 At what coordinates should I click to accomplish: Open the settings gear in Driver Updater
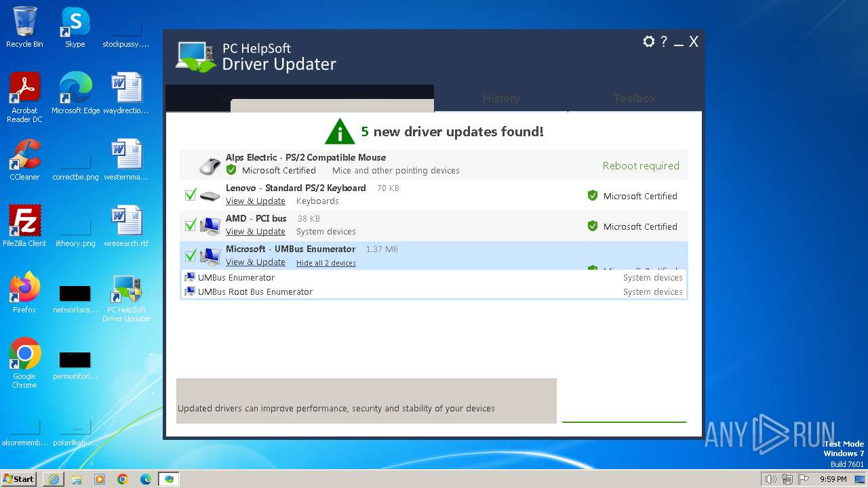coord(649,42)
